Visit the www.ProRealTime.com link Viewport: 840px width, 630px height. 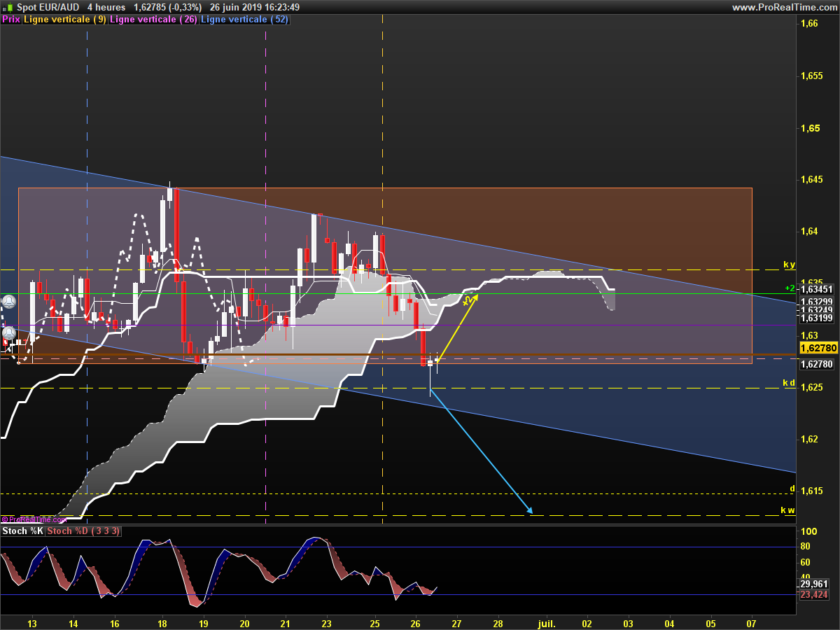[x=784, y=7]
